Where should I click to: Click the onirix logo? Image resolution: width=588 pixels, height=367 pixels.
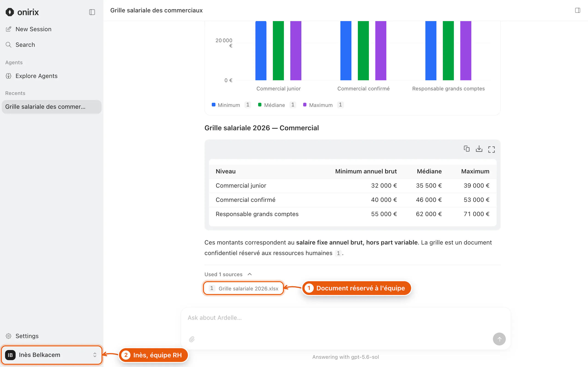click(22, 12)
